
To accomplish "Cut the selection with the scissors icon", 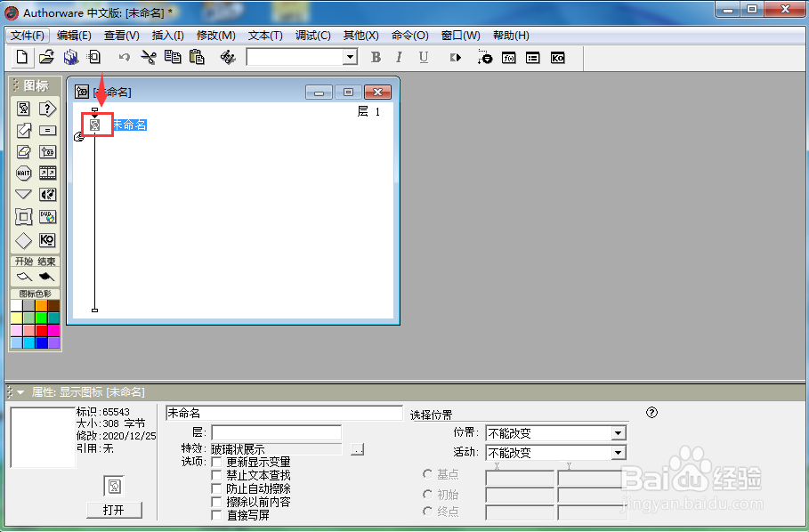I will tap(149, 57).
